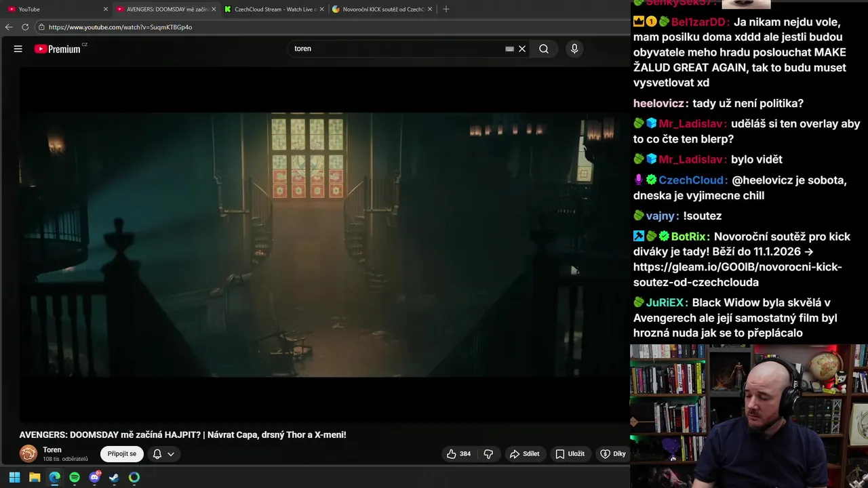868x488 pixels.
Task: View site info via the address bar lock icon
Action: click(41, 27)
